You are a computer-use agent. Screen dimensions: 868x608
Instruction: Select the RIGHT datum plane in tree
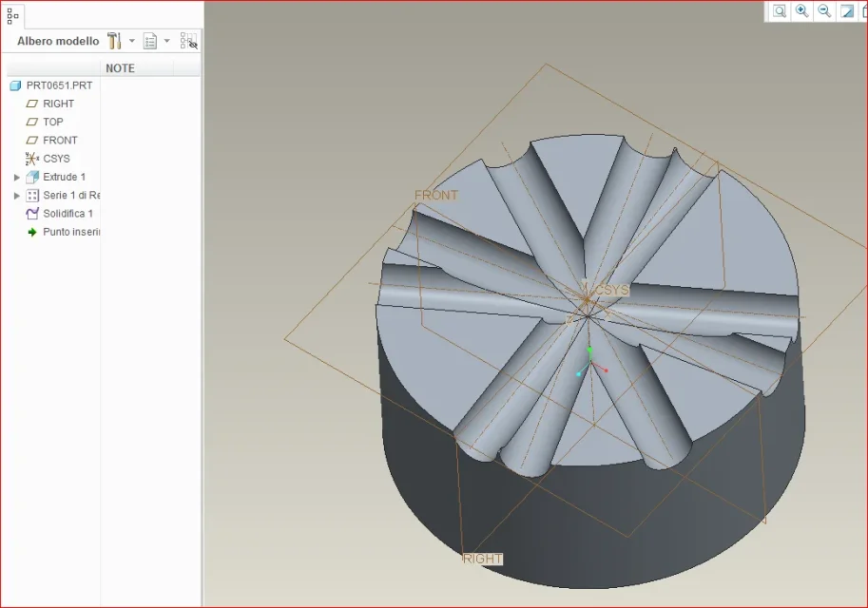(x=58, y=104)
